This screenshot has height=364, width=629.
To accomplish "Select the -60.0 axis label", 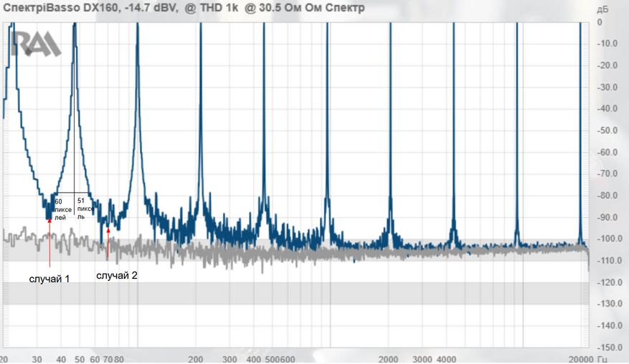I will point(607,152).
